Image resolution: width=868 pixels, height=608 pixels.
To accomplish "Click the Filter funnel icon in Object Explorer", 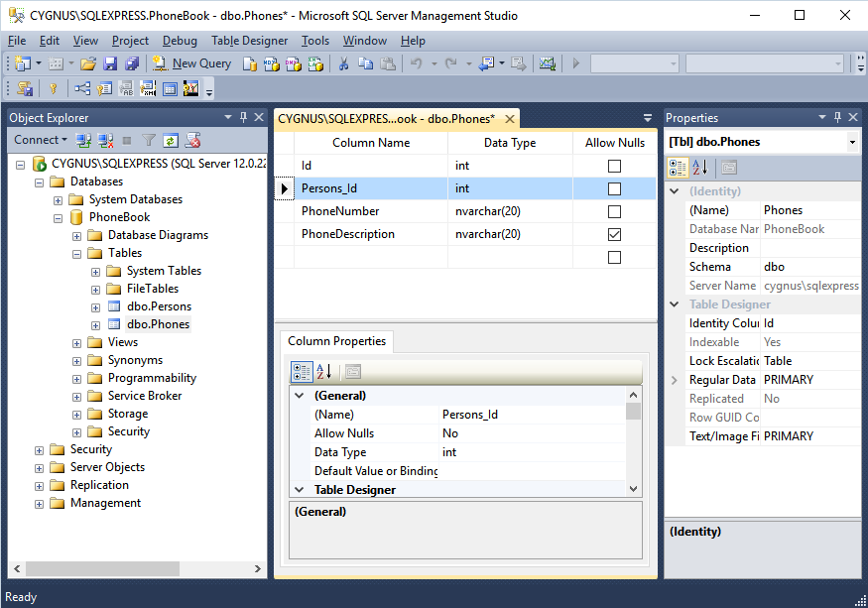I will pos(149,140).
